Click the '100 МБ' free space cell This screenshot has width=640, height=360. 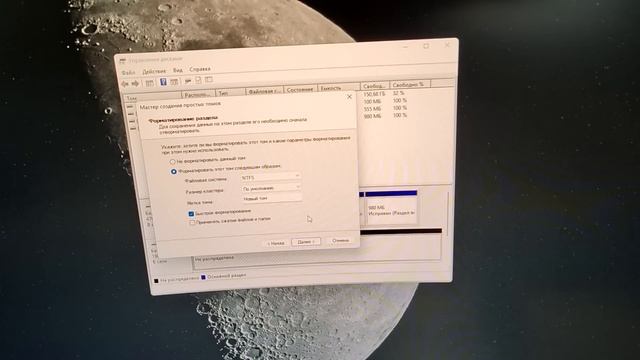point(373,102)
